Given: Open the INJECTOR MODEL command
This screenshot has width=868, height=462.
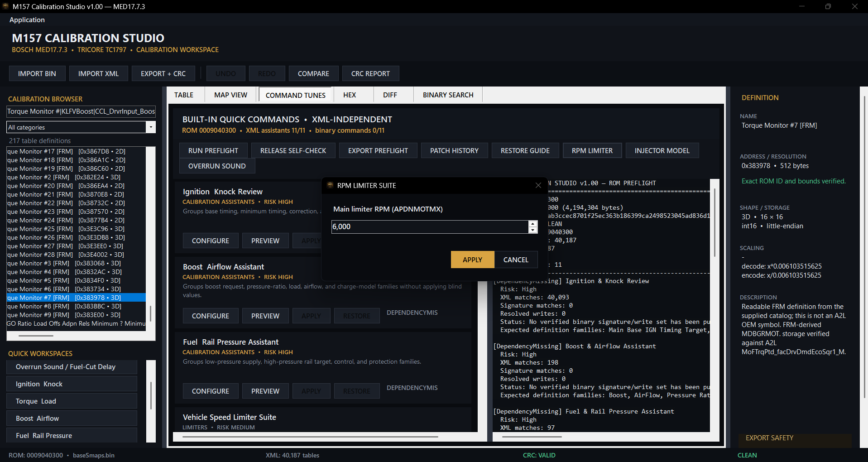Looking at the screenshot, I should pyautogui.click(x=662, y=150).
